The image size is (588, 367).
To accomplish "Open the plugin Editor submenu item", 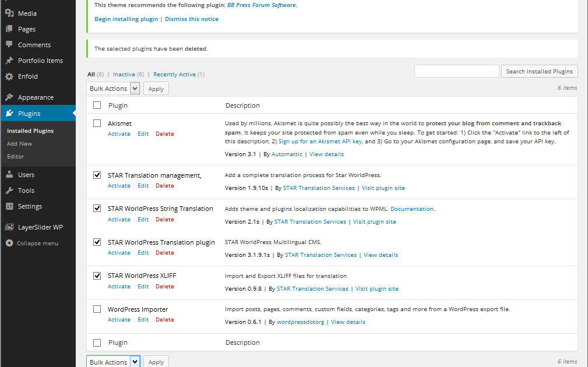I will point(15,156).
